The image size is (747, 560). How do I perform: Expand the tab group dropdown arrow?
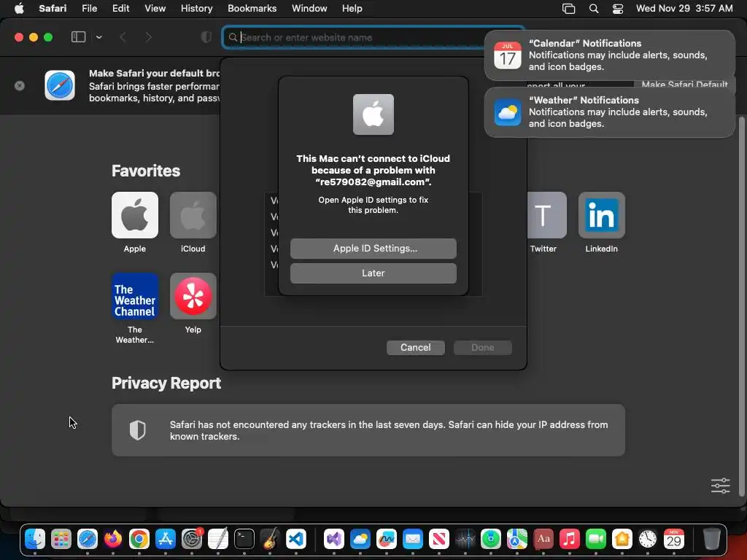click(98, 37)
